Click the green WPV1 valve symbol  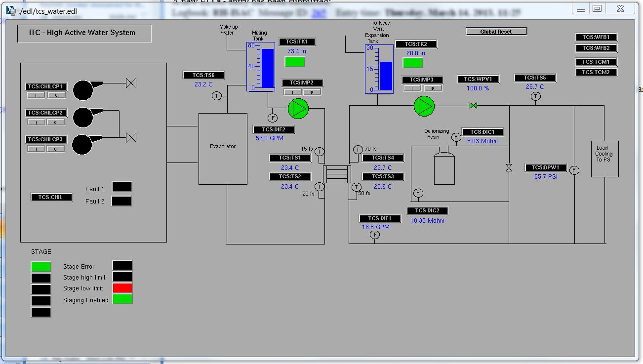coord(473,105)
